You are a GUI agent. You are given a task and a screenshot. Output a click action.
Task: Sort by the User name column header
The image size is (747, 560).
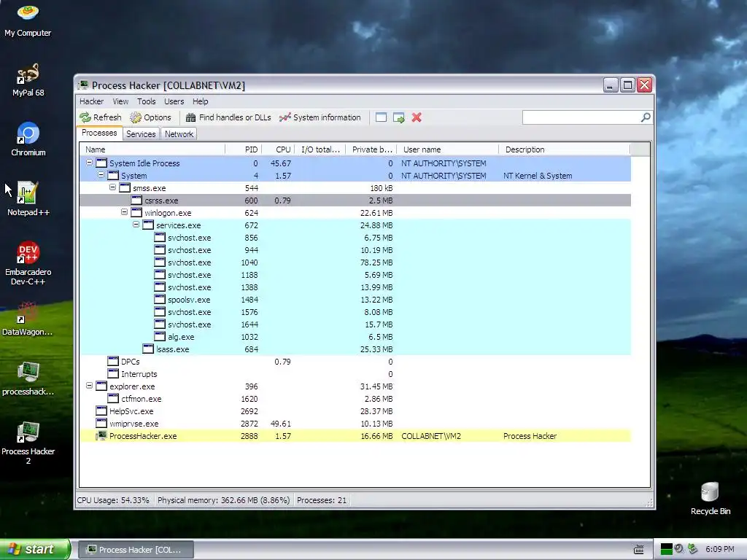448,149
